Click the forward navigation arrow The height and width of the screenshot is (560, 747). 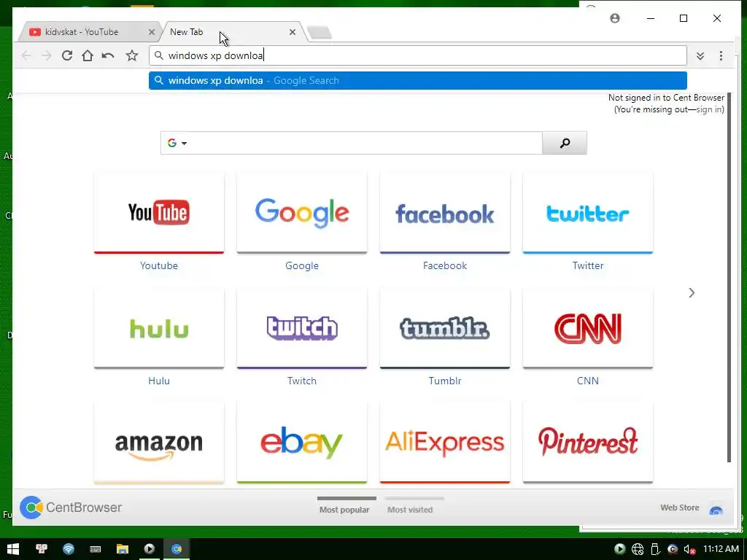(x=46, y=55)
